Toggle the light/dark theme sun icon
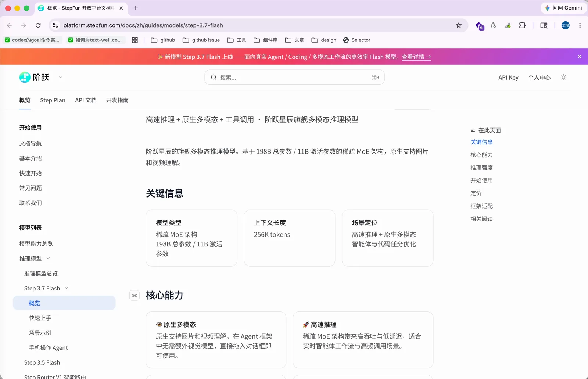This screenshot has height=379, width=588. 563,77
